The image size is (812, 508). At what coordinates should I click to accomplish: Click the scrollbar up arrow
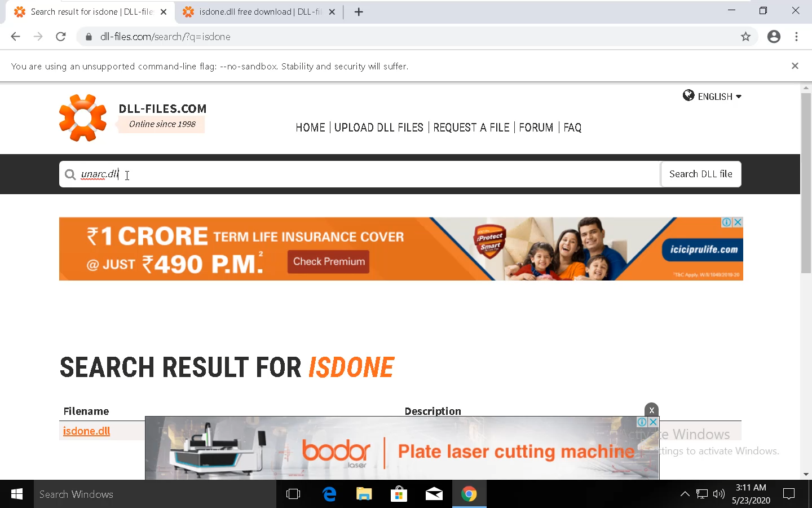pyautogui.click(x=806, y=88)
